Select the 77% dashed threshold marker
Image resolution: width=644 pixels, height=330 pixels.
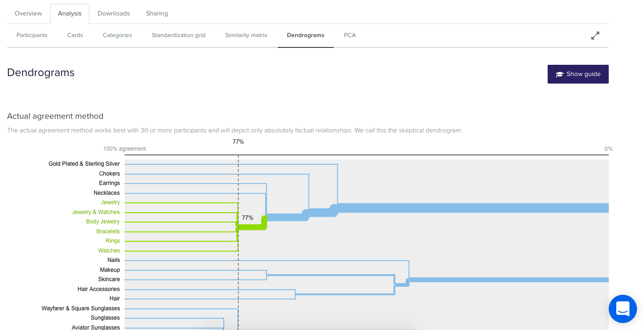(x=238, y=142)
